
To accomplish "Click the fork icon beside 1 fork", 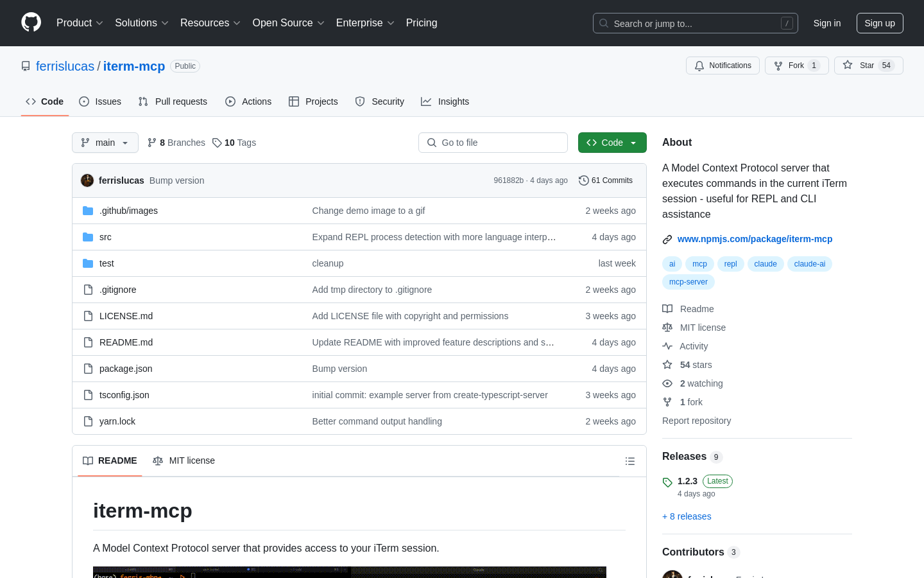I will tap(667, 402).
